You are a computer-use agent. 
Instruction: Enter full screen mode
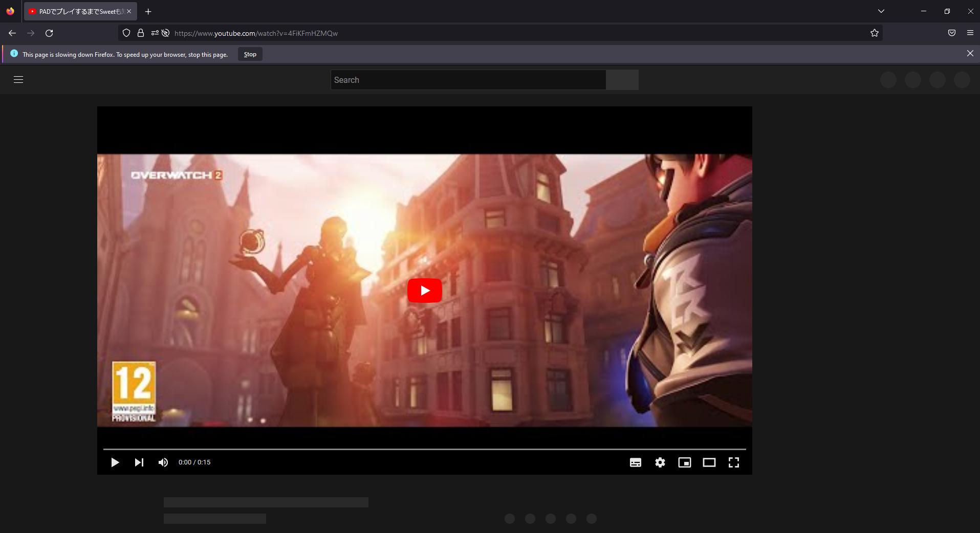pos(734,462)
